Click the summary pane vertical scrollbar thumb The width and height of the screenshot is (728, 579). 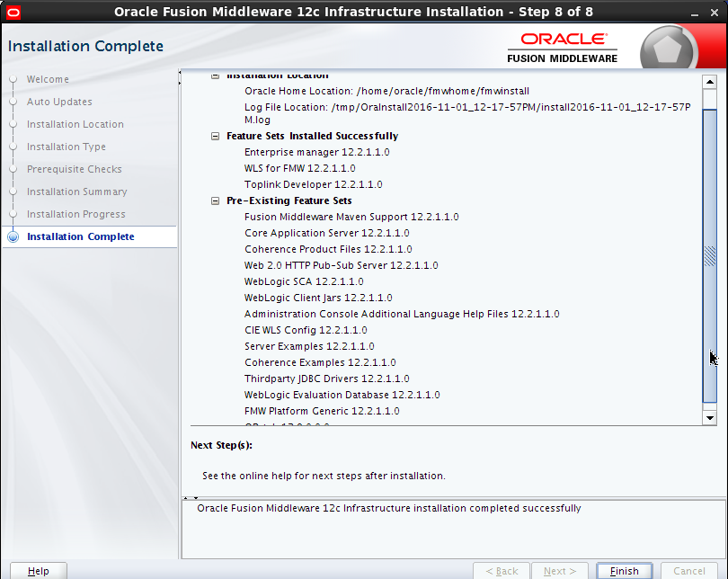[x=709, y=256]
